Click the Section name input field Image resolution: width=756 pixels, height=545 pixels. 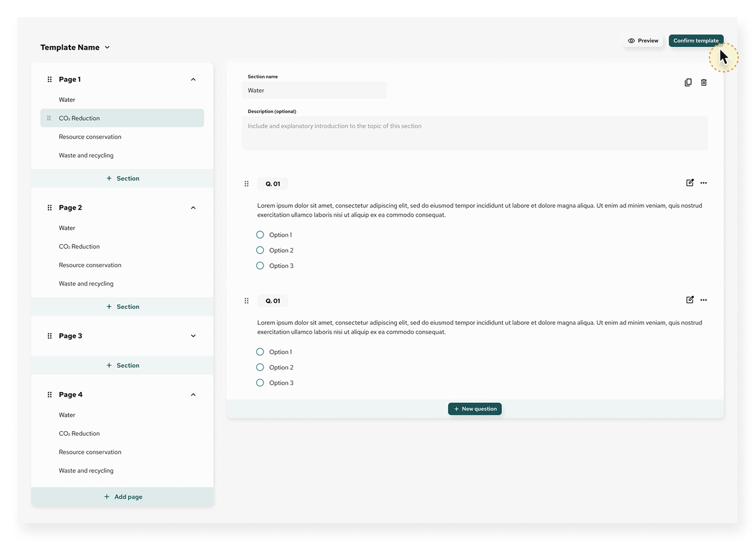pos(314,90)
